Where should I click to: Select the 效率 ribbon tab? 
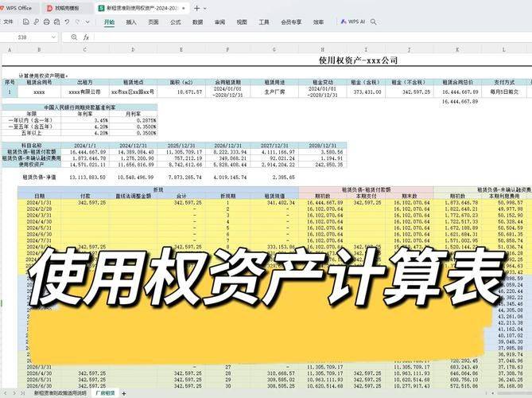[318, 22]
